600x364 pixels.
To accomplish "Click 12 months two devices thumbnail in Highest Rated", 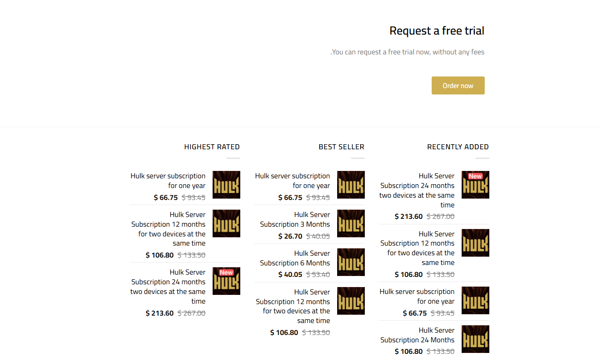I will click(226, 223).
